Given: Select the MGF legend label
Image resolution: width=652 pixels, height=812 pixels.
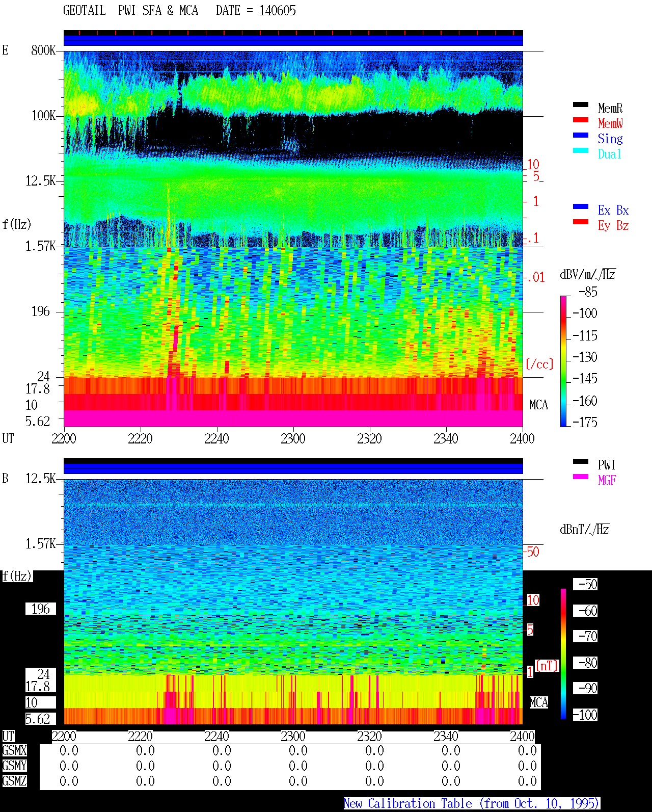Looking at the screenshot, I should [607, 480].
